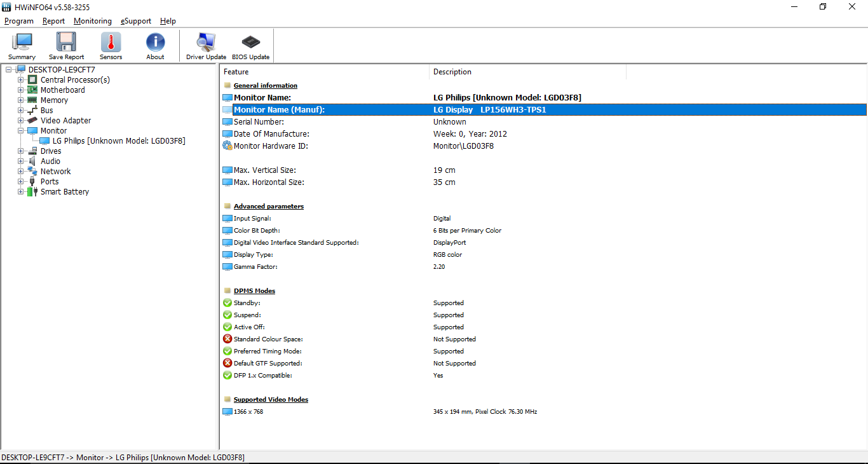Expand the Motherboard tree node
The width and height of the screenshot is (868, 464).
coord(21,90)
